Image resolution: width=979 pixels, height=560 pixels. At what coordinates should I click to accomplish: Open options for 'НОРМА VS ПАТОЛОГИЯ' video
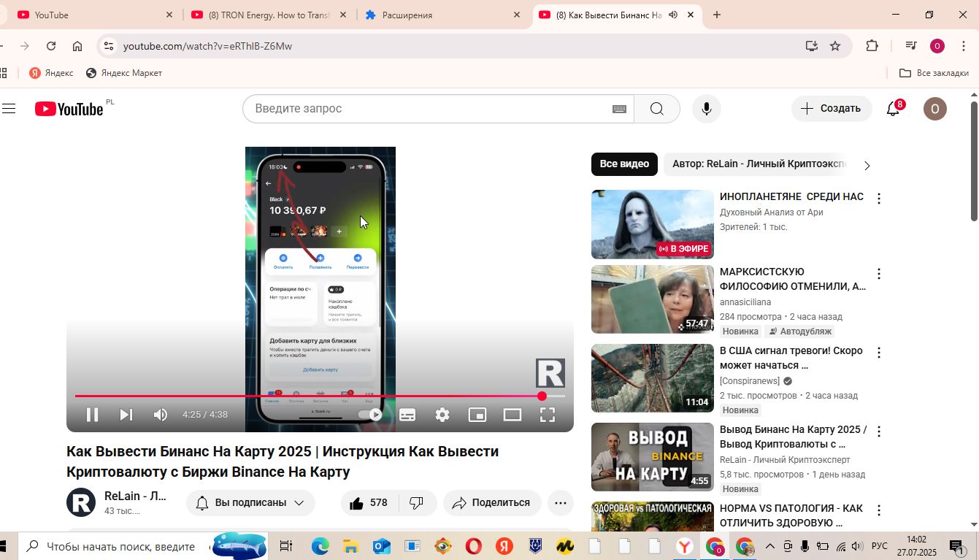[x=879, y=510]
